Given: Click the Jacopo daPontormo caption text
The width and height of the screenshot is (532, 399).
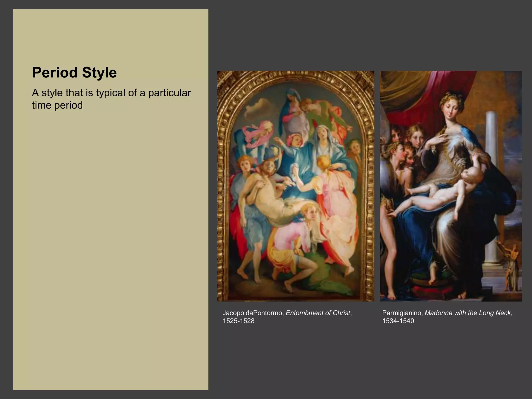Looking at the screenshot, I should click(x=287, y=317).
